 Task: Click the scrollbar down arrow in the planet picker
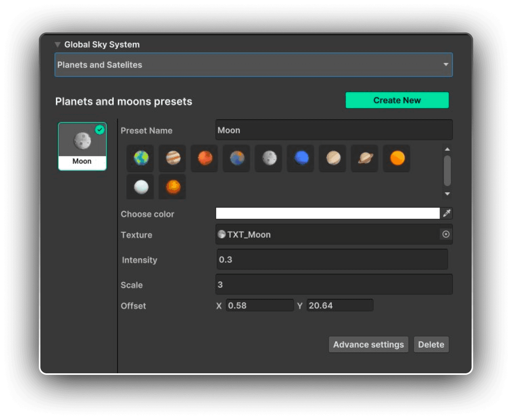tap(447, 194)
